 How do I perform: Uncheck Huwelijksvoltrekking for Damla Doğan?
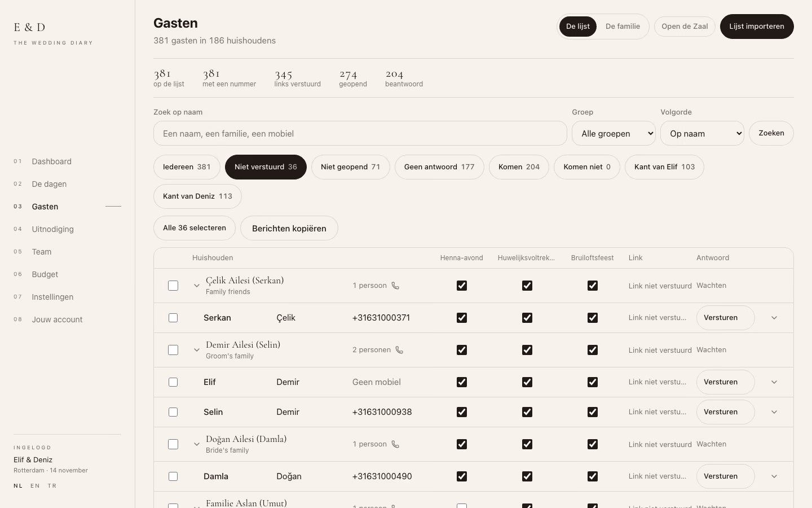click(x=527, y=476)
